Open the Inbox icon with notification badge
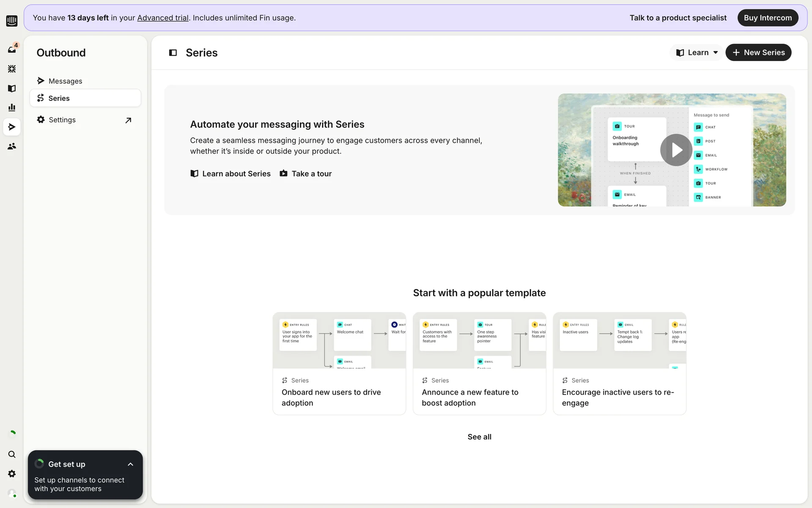812x508 pixels. [12, 50]
